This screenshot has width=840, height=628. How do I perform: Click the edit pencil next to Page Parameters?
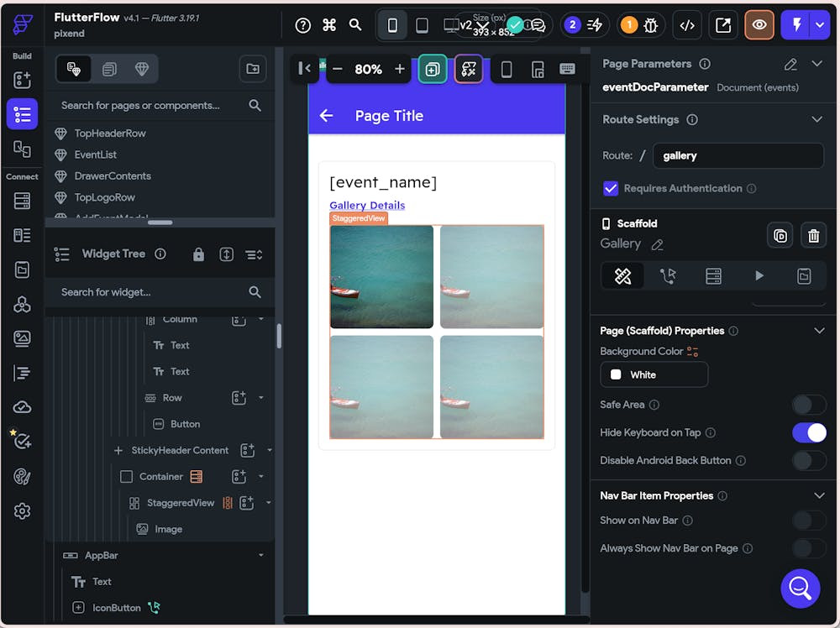coord(790,64)
